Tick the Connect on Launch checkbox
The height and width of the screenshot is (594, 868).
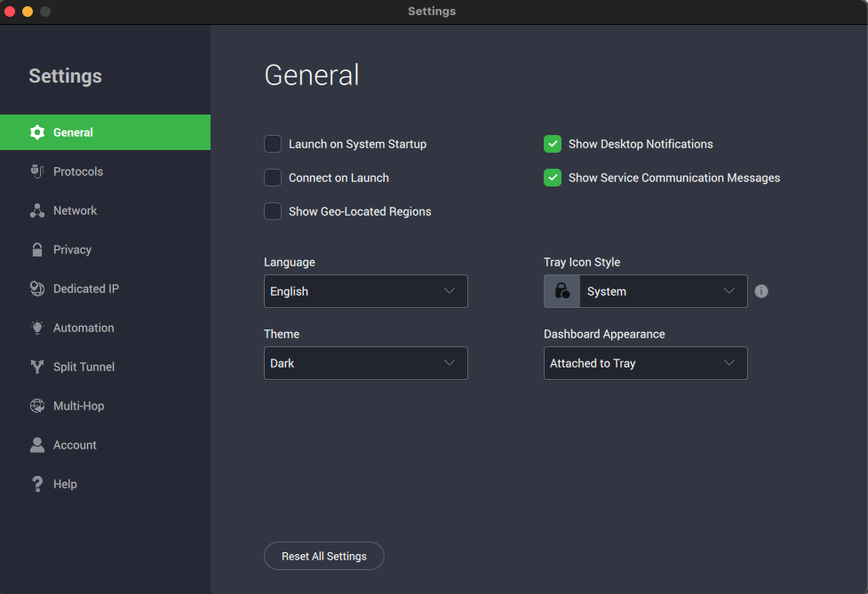click(273, 178)
